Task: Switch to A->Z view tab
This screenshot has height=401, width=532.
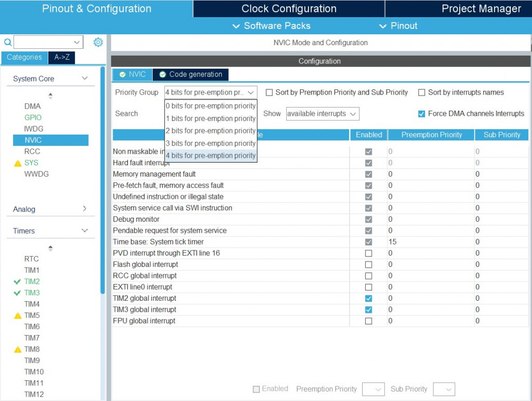Action: 62,57
